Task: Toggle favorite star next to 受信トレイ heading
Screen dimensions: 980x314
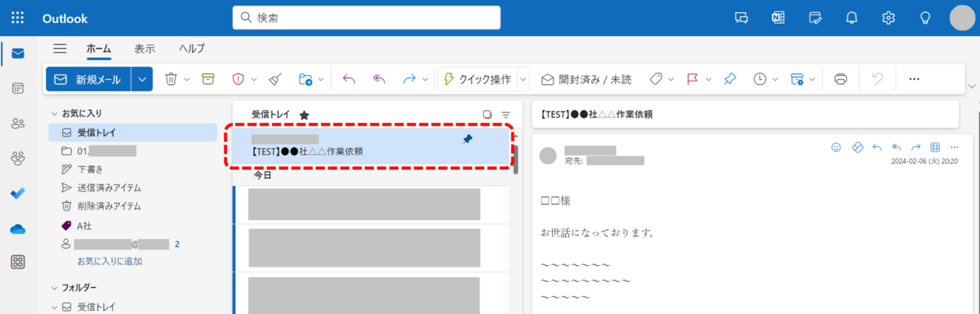Action: pos(304,115)
